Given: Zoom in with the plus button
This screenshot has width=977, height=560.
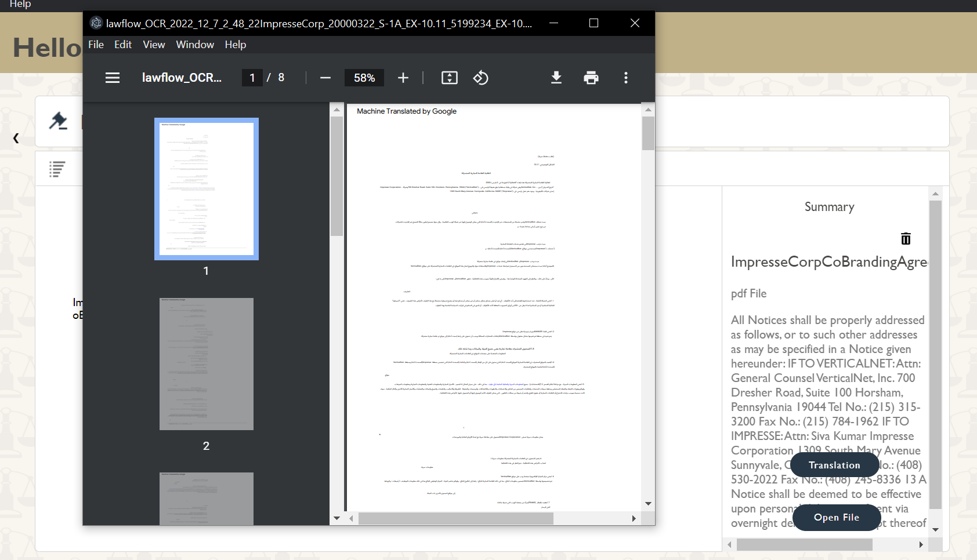Looking at the screenshot, I should point(403,77).
